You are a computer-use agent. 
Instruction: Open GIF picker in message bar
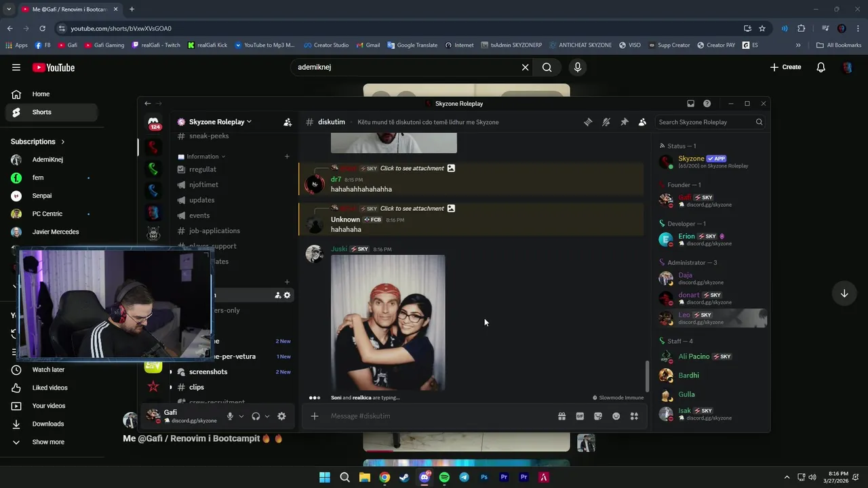coord(580,416)
